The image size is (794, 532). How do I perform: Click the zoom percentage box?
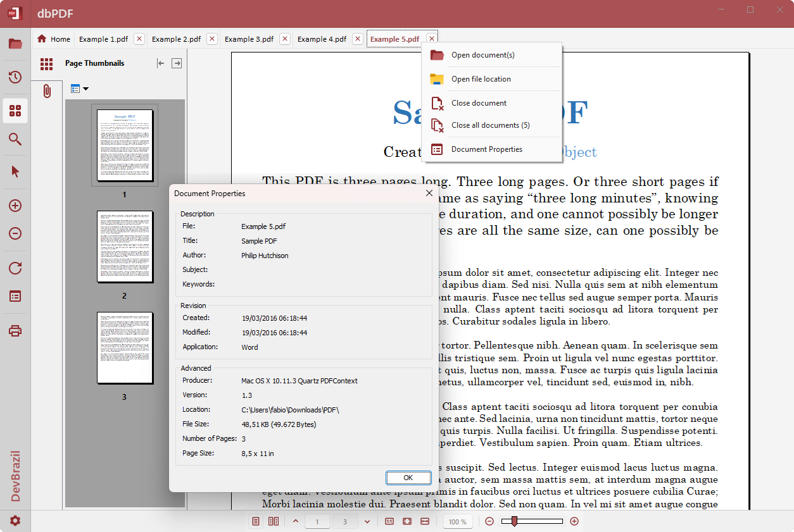[458, 522]
